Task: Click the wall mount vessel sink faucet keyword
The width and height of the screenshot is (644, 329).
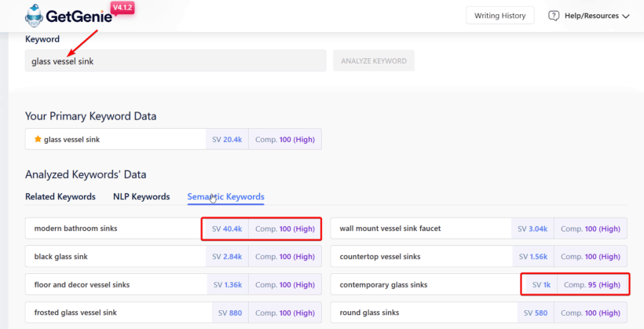Action: pos(390,228)
